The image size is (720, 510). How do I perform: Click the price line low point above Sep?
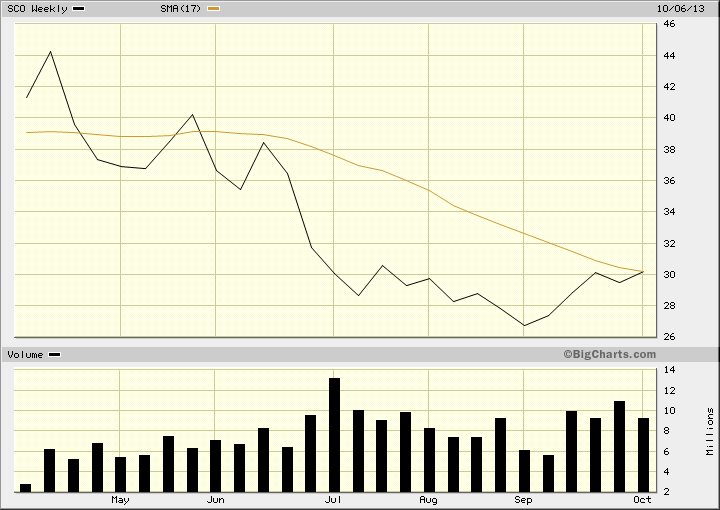(524, 325)
